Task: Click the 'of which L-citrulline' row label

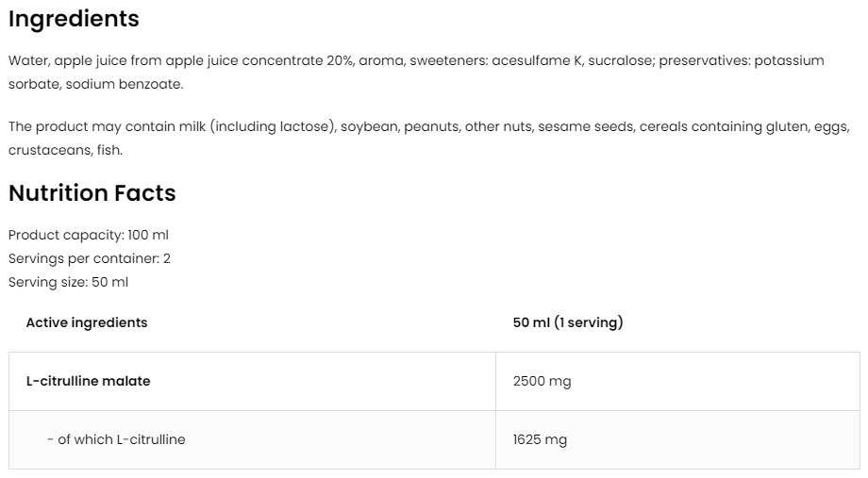Action: (121, 439)
